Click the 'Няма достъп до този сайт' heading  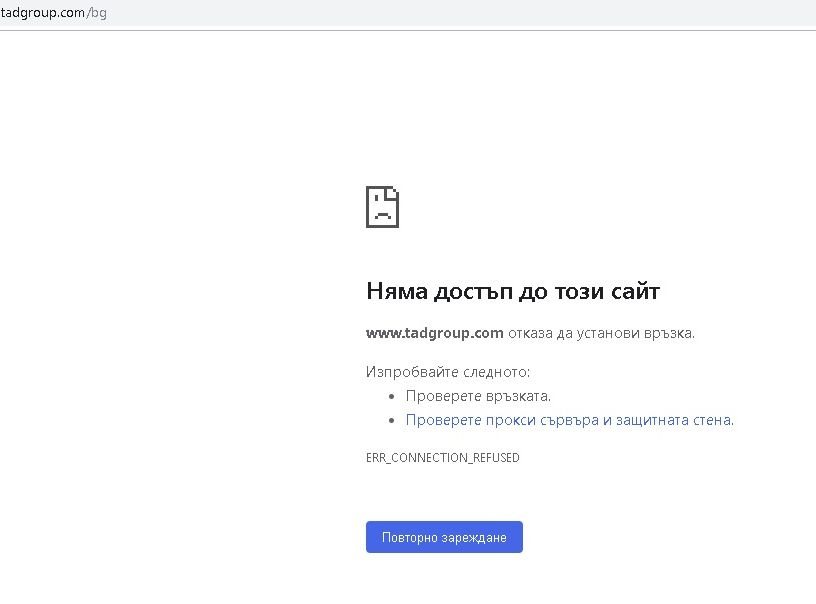[x=513, y=291]
